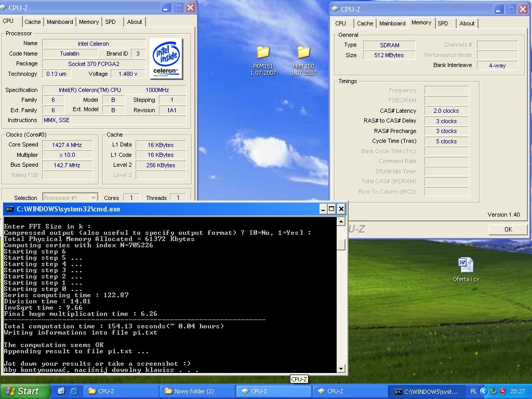532x399 pixels.
Task: Click the red shield tray icon
Action: point(503,392)
